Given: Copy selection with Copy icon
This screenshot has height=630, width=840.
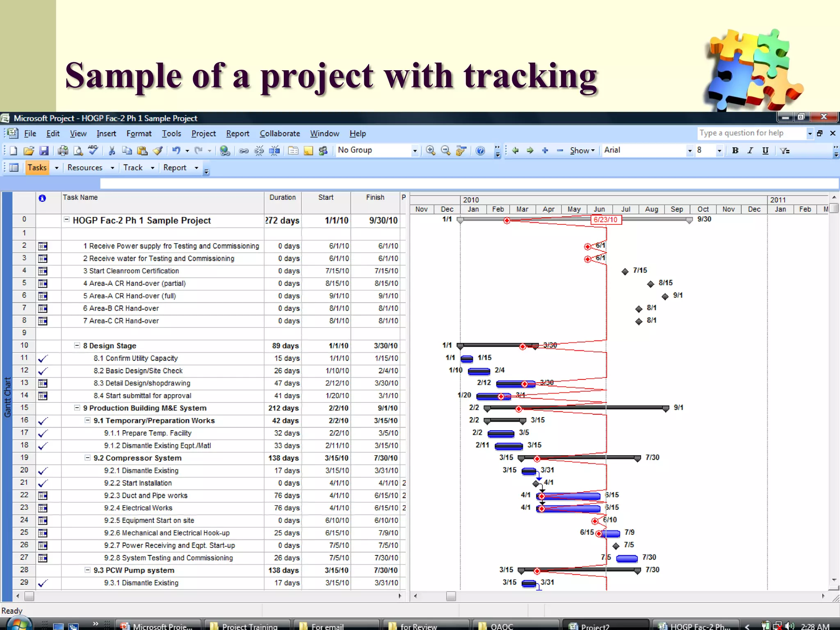Looking at the screenshot, I should 127,151.
